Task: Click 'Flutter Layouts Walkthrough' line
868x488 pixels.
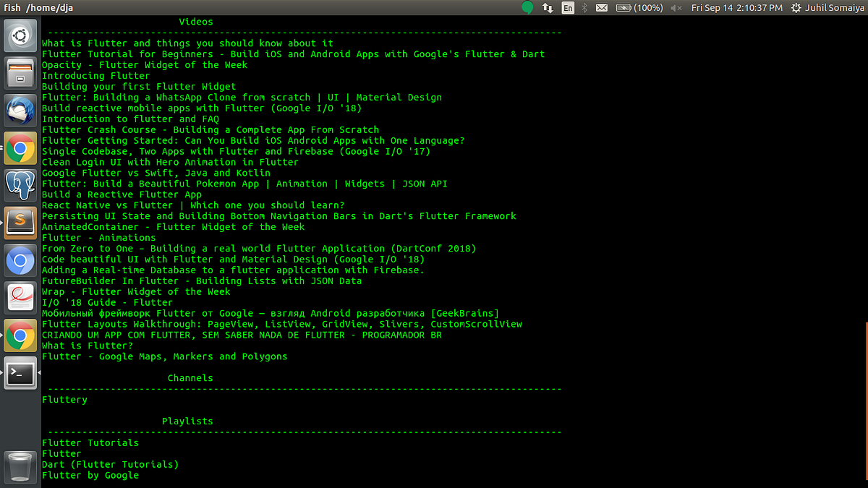Action: click(282, 325)
